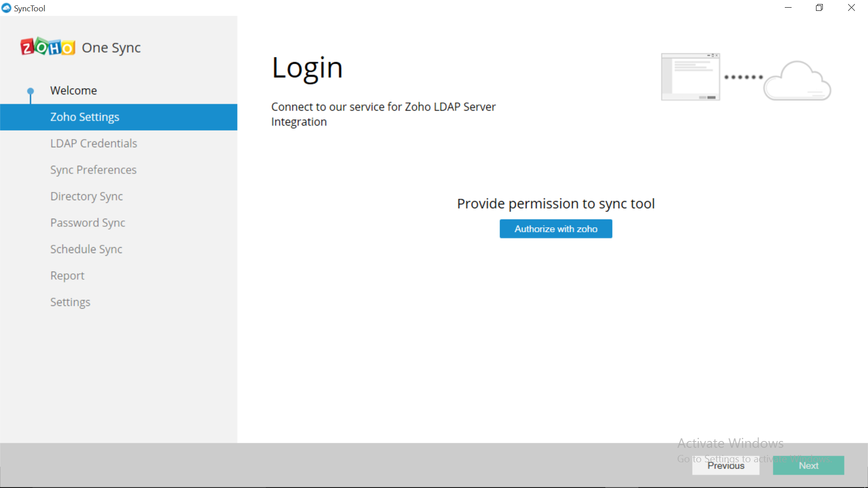The height and width of the screenshot is (488, 868).
Task: Click the 'One Sync' product name
Action: point(111,48)
